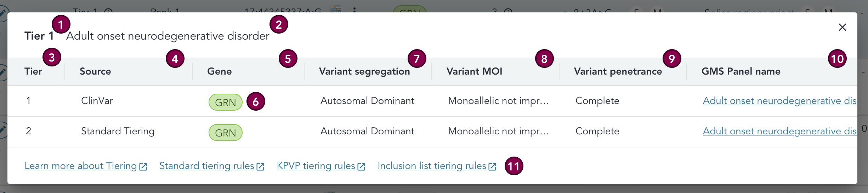Click external-link icon beside Learn more about Tiering

pyautogui.click(x=143, y=167)
